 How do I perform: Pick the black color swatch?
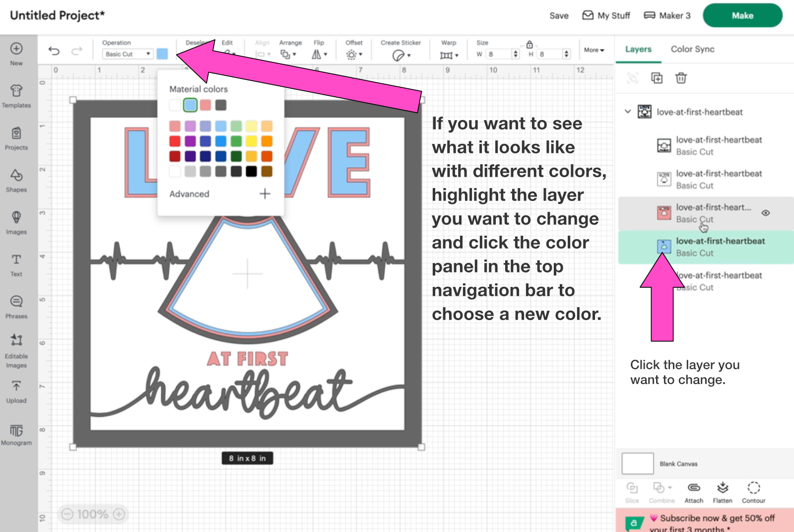tap(252, 171)
